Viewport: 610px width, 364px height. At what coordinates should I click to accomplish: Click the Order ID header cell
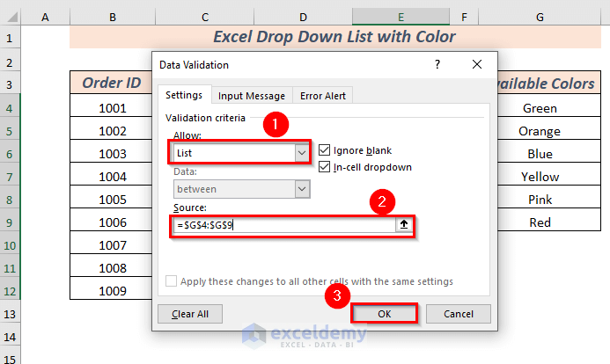click(111, 83)
